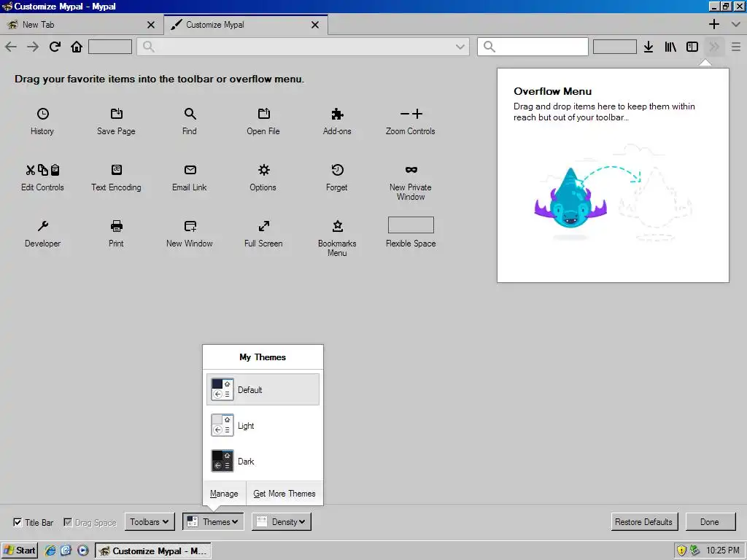747x560 pixels.
Task: Click the Customize Mypal taskbar button
Action: pos(153,551)
